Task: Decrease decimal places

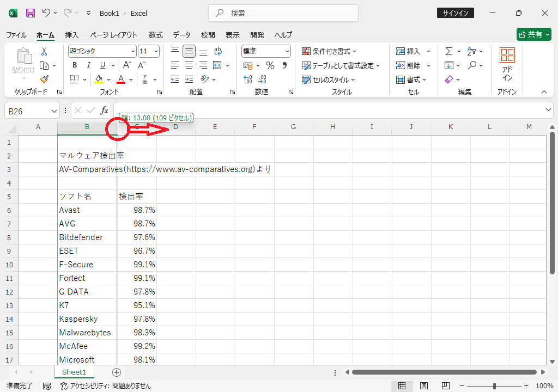Action: [x=262, y=79]
